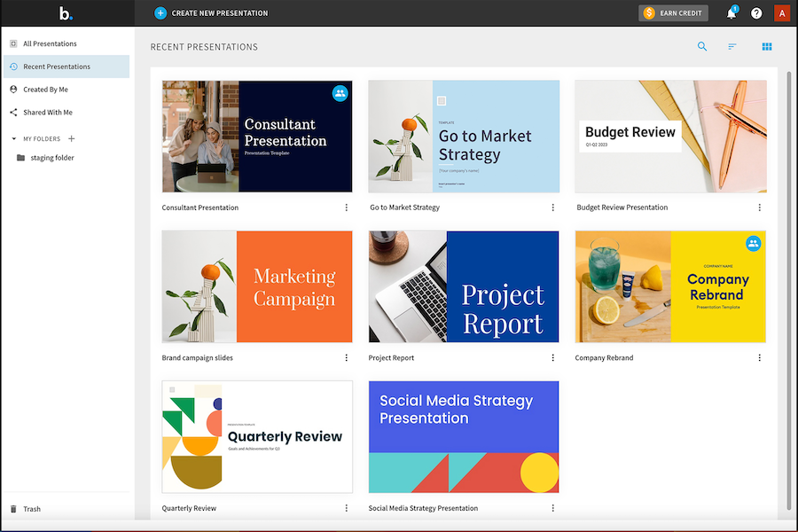Click the Create New Presentation text
This screenshot has width=798, height=532.
(x=220, y=13)
